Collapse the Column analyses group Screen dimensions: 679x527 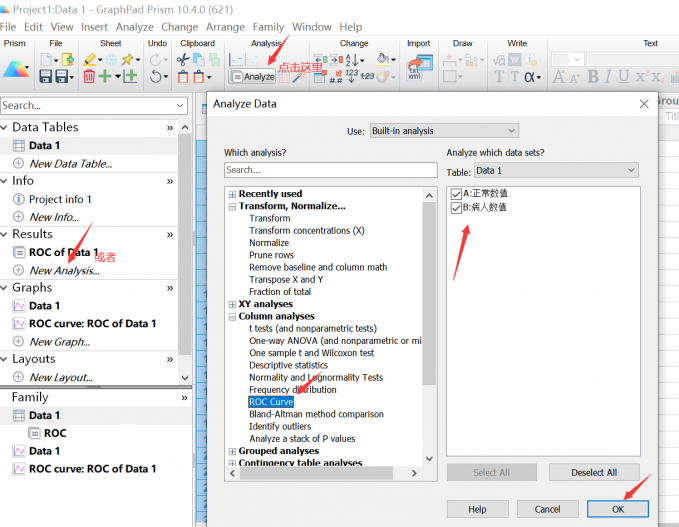pos(232,317)
